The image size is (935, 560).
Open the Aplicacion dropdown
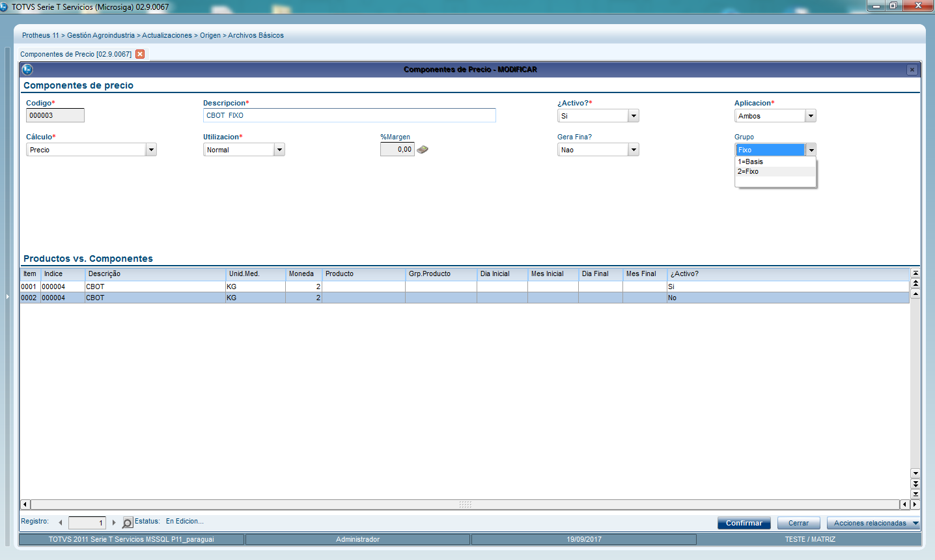point(811,116)
